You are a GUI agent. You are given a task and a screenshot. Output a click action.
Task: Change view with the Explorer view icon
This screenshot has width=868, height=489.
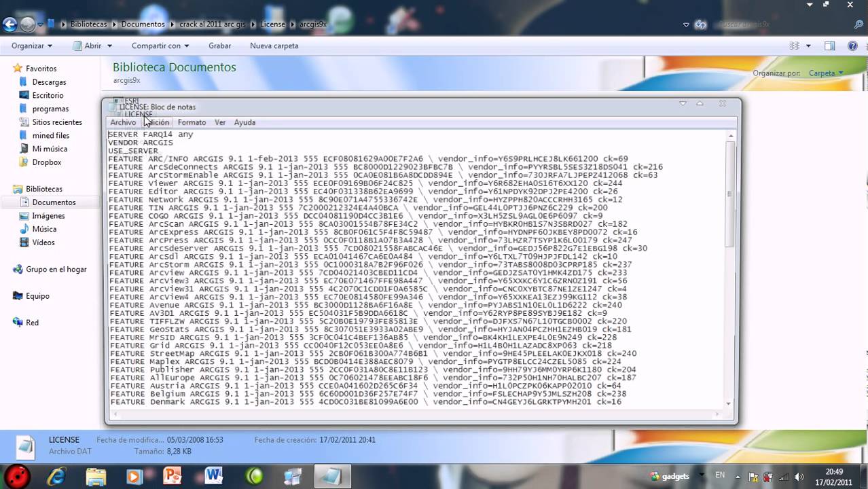point(795,46)
